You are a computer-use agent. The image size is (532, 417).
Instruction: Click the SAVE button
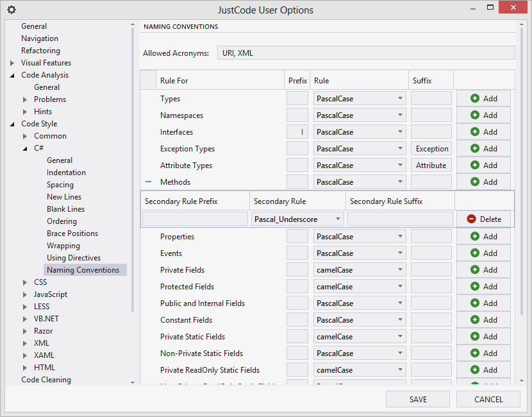point(418,399)
